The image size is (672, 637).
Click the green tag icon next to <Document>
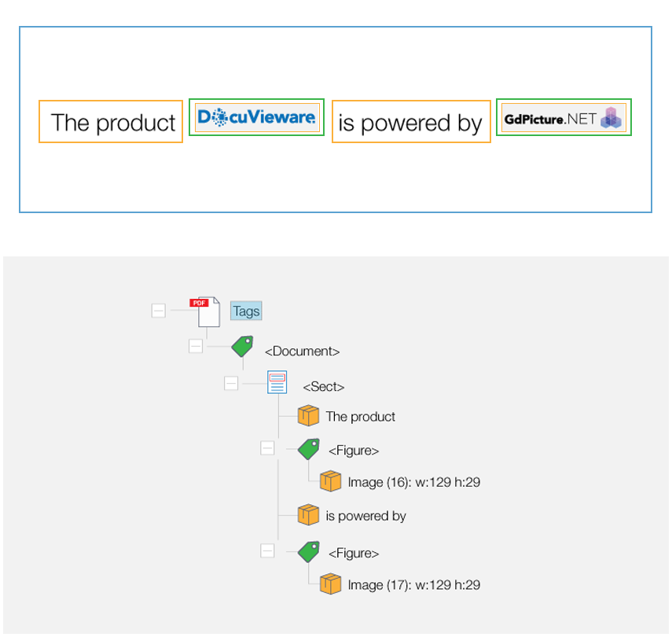[x=242, y=346]
